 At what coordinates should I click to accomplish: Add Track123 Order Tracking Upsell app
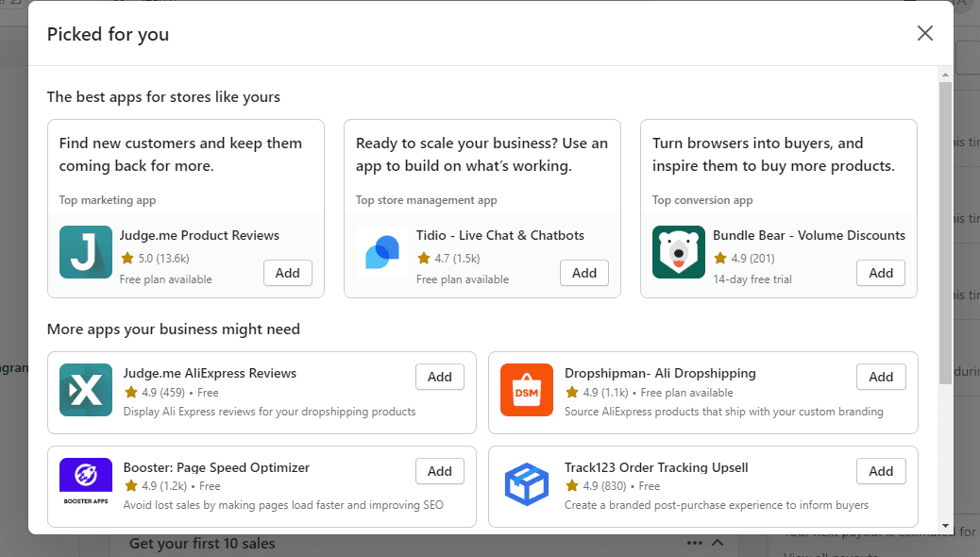881,471
